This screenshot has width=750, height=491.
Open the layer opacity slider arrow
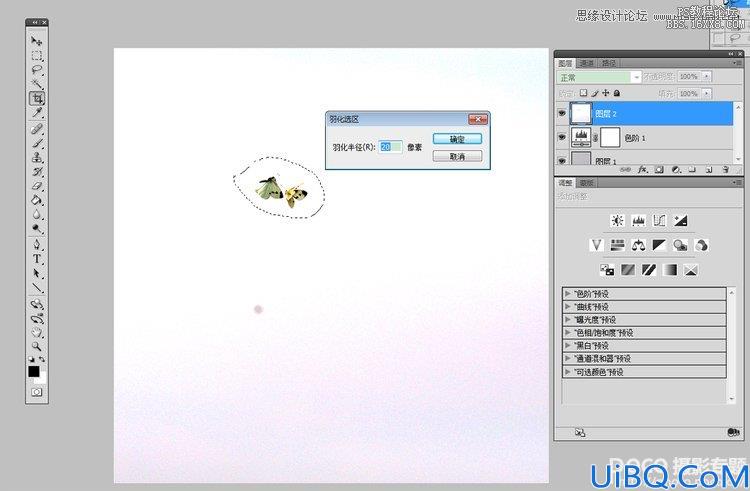(706, 76)
